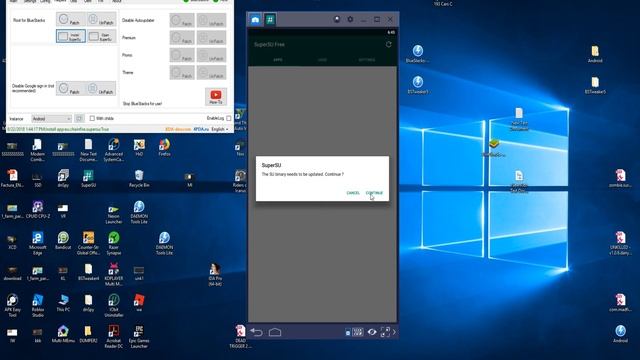Open IDA Pro (64-bit) shortcut

(215, 274)
